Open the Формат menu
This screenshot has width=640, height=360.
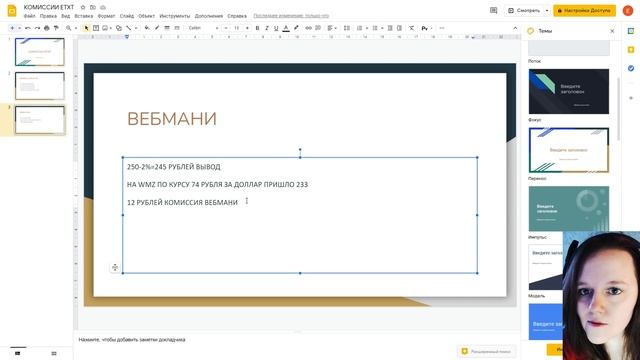(x=106, y=16)
